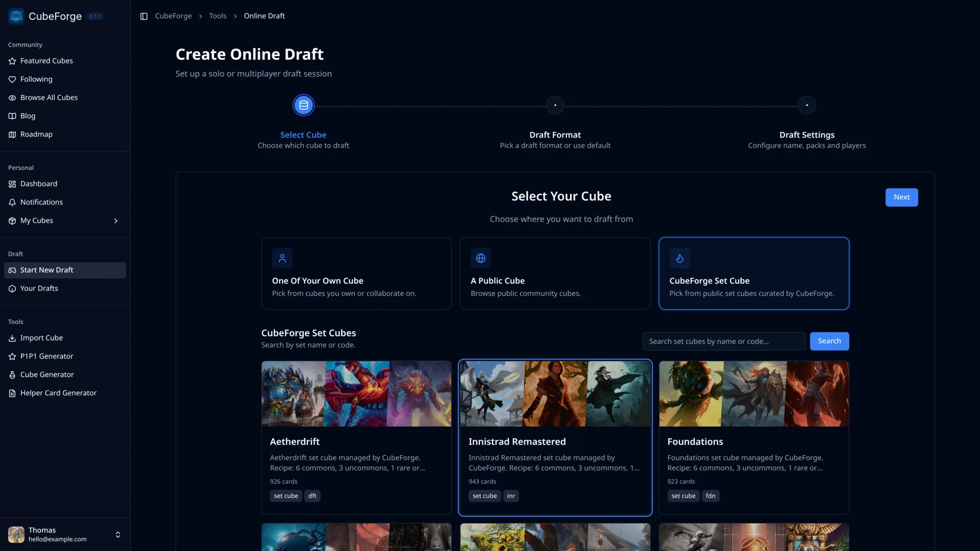Click Thomas's user avatar
The height and width of the screenshot is (551, 980).
click(x=16, y=535)
